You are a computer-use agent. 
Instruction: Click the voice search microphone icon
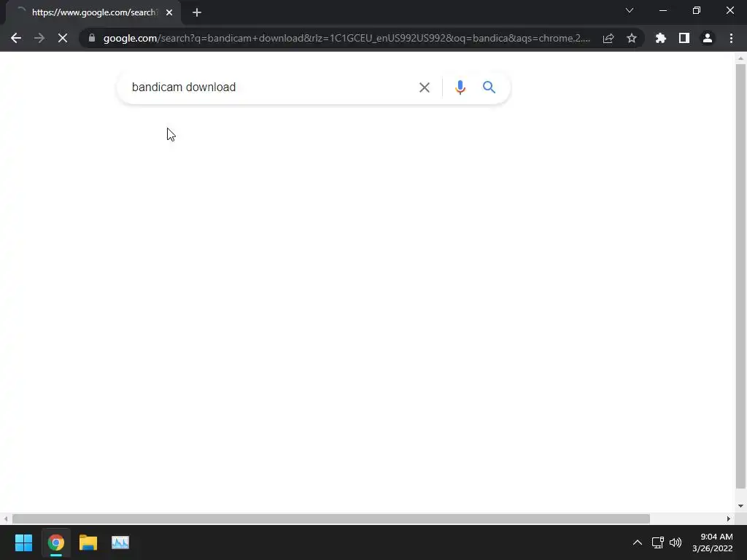[460, 87]
